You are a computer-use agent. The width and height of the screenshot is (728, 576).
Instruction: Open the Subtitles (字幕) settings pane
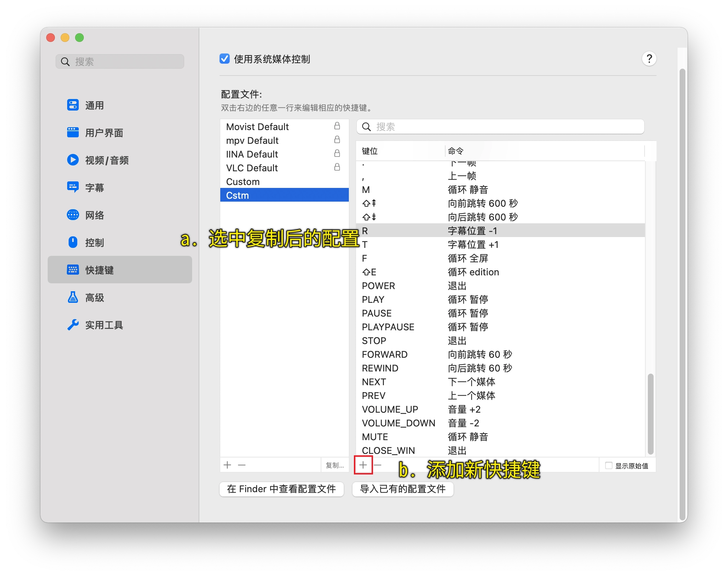click(94, 188)
